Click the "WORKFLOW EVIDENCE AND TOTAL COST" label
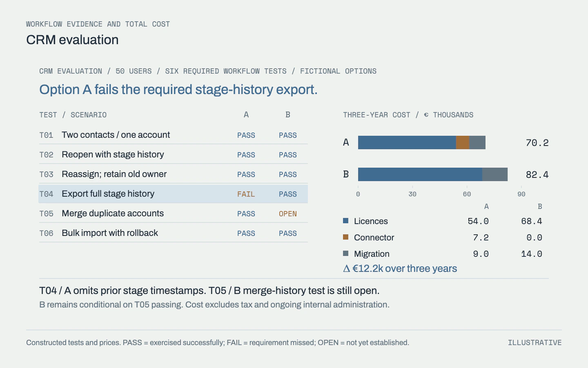 point(98,24)
